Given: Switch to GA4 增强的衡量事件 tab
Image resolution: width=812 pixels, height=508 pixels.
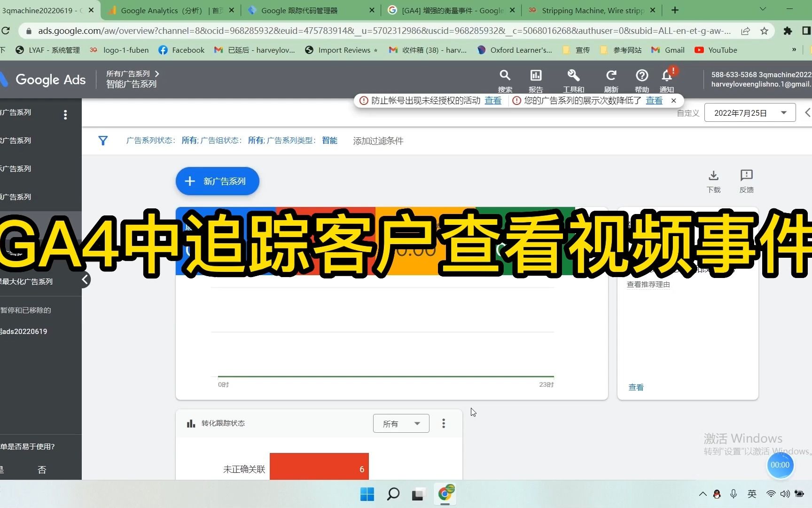Looking at the screenshot, I should (x=452, y=10).
